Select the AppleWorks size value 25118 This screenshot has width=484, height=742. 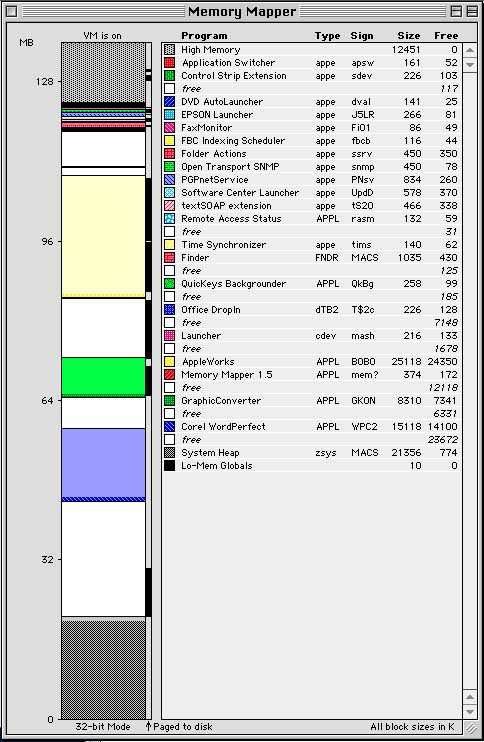(406, 362)
